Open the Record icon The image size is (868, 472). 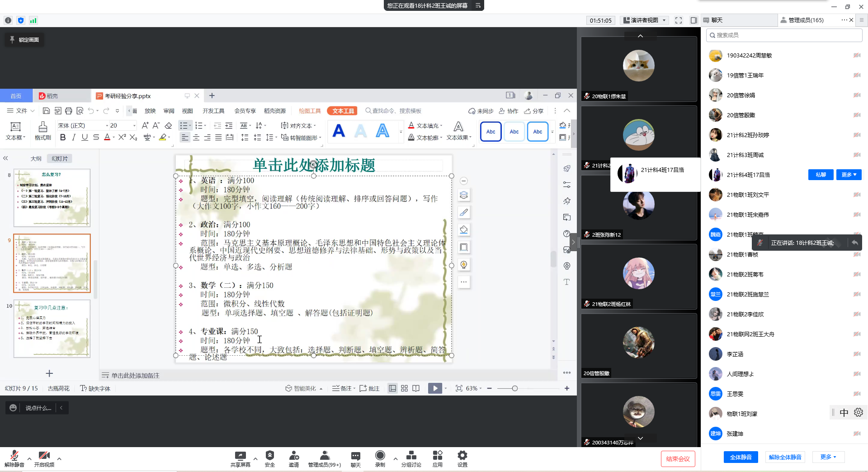point(380,456)
